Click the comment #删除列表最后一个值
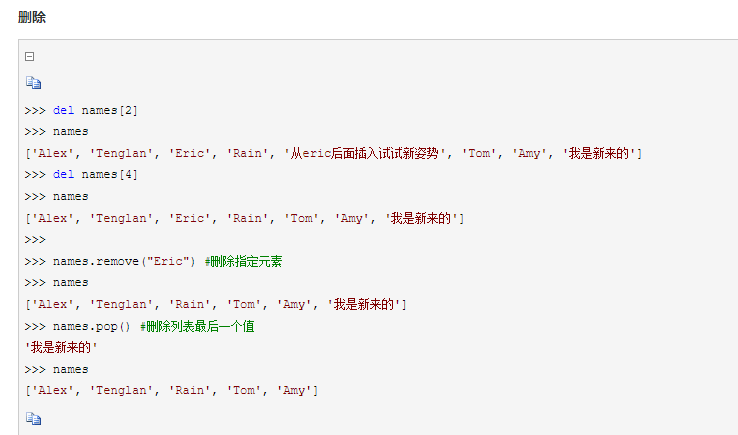The image size is (738, 435). (198, 326)
